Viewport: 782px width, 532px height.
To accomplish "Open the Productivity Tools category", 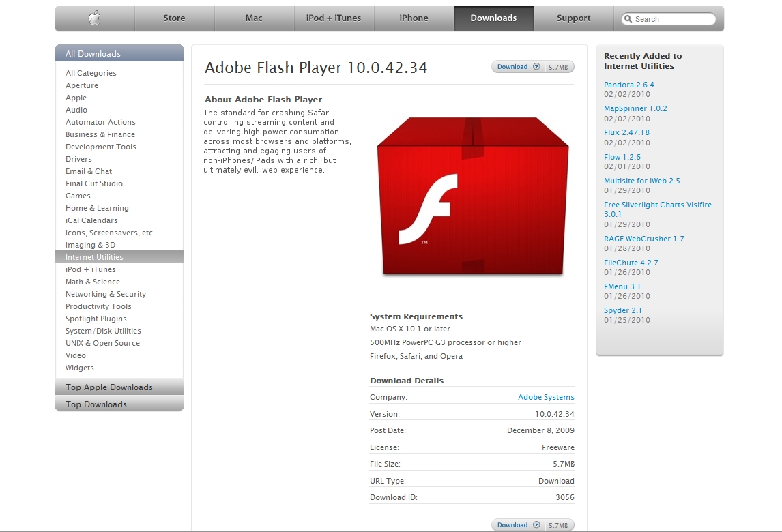I will [x=98, y=306].
